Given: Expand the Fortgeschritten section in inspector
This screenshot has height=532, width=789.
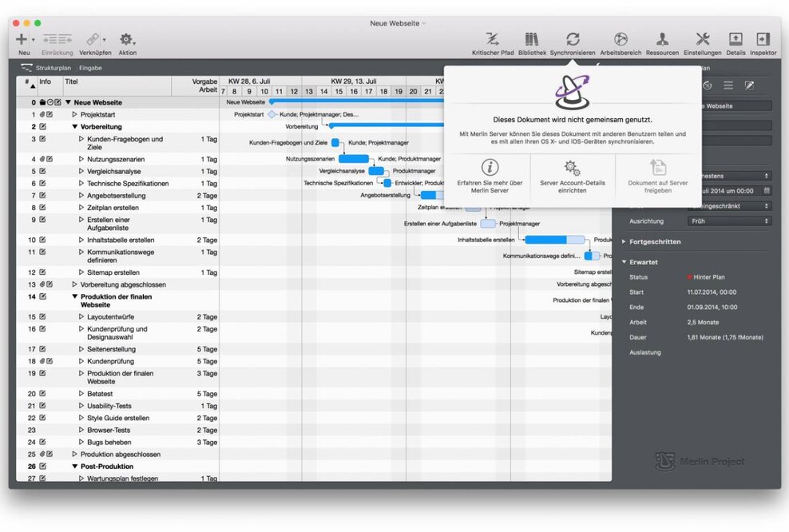Looking at the screenshot, I should [x=624, y=241].
